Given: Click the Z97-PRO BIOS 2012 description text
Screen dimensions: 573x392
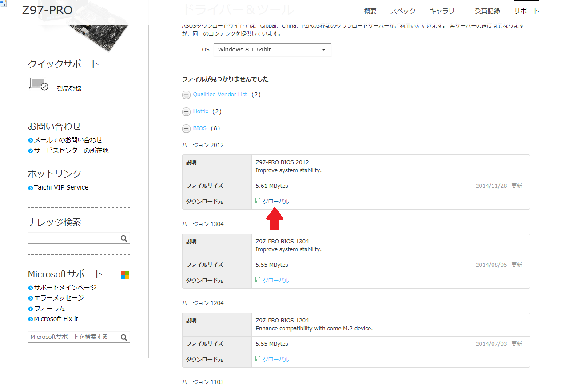Looking at the screenshot, I should pyautogui.click(x=282, y=162).
